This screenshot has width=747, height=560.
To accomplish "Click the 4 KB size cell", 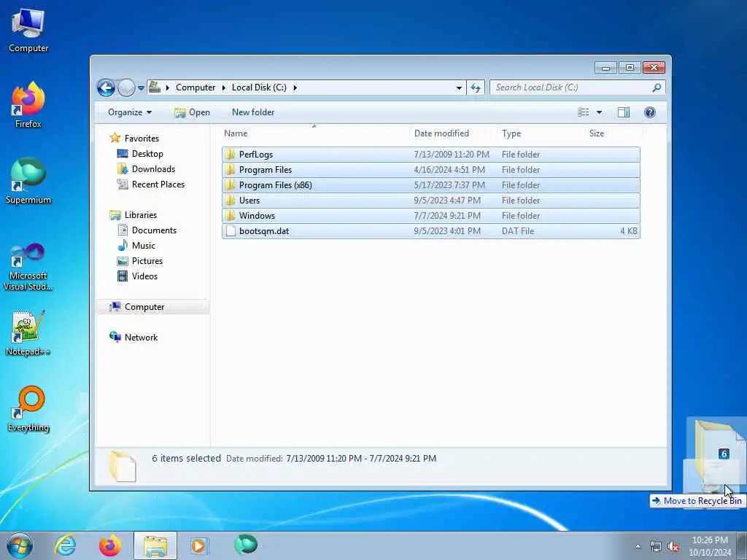I will tap(628, 231).
